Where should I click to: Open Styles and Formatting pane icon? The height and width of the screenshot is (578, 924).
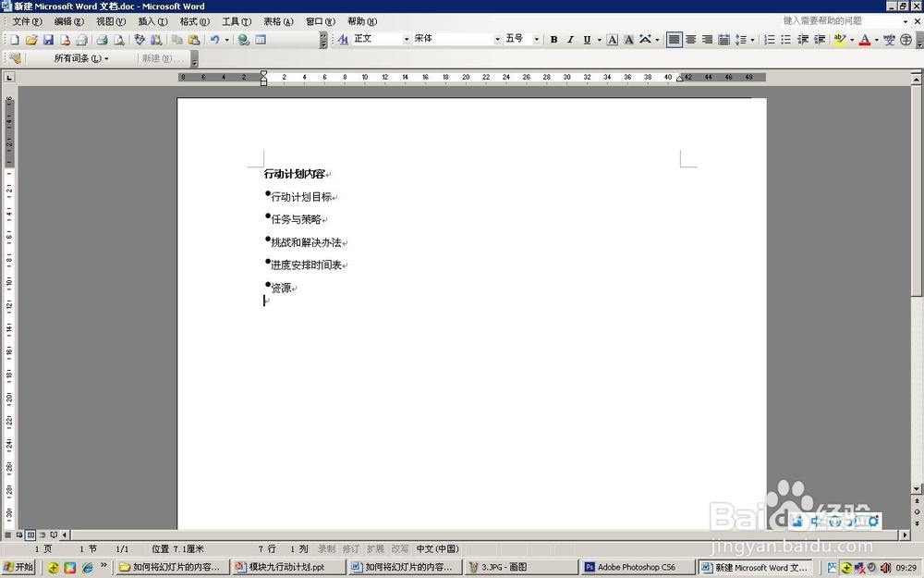click(x=343, y=39)
